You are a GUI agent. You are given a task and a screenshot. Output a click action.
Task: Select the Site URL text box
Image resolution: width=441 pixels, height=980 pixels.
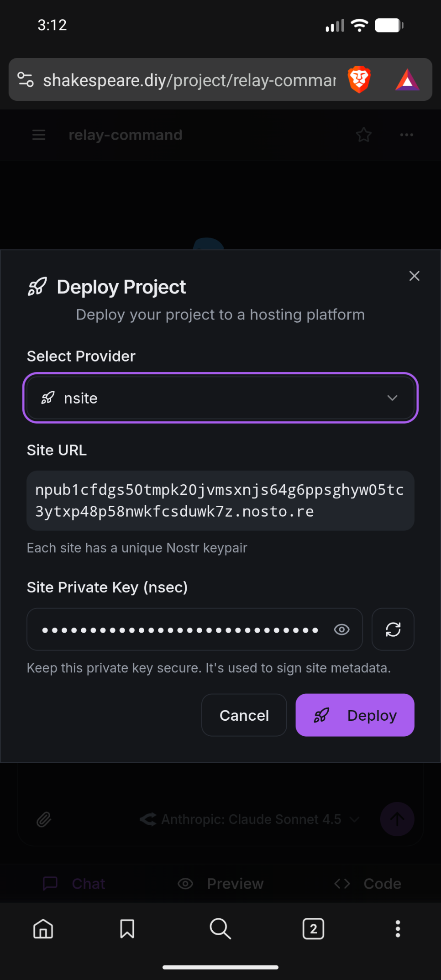coord(220,501)
